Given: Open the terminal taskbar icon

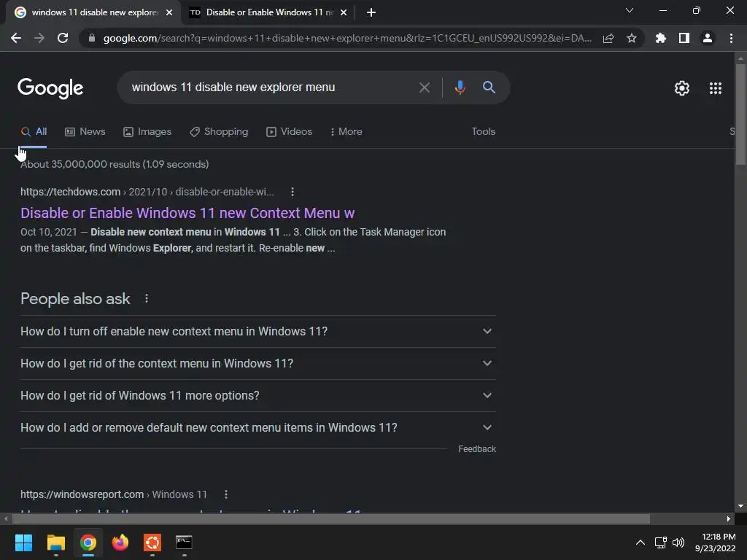Looking at the screenshot, I should 184,542.
